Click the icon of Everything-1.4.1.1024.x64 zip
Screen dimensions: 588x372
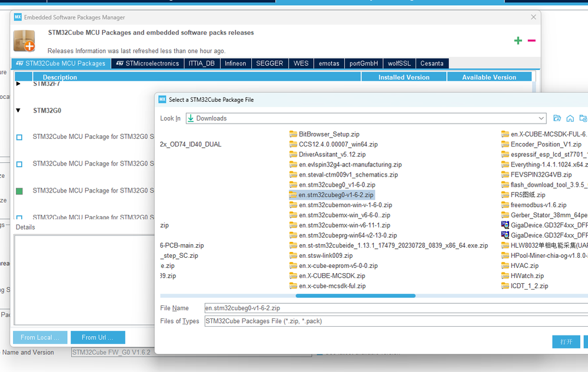point(505,165)
